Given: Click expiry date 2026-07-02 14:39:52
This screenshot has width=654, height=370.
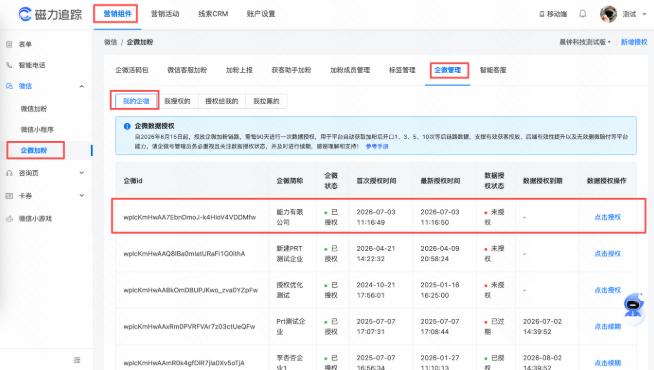Looking at the screenshot, I should click(x=543, y=327).
